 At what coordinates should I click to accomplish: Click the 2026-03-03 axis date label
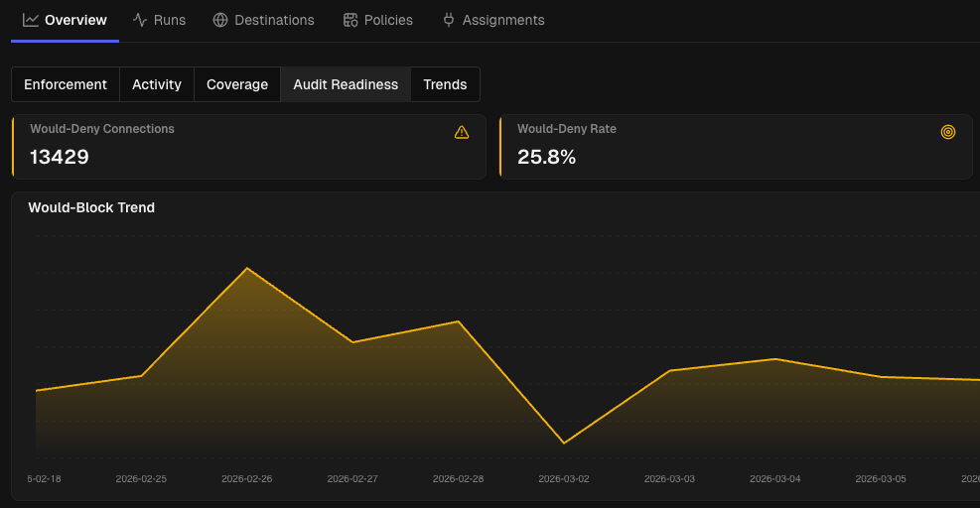coord(669,478)
